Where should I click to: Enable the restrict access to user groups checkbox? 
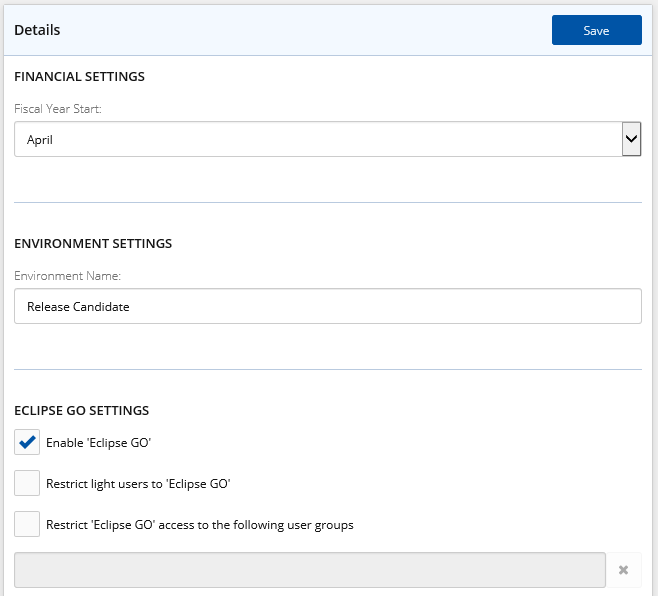[27, 524]
